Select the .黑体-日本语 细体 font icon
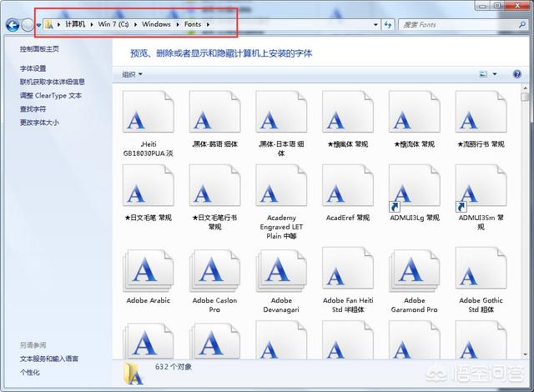Viewport: 534px width, 392px height. tap(281, 112)
